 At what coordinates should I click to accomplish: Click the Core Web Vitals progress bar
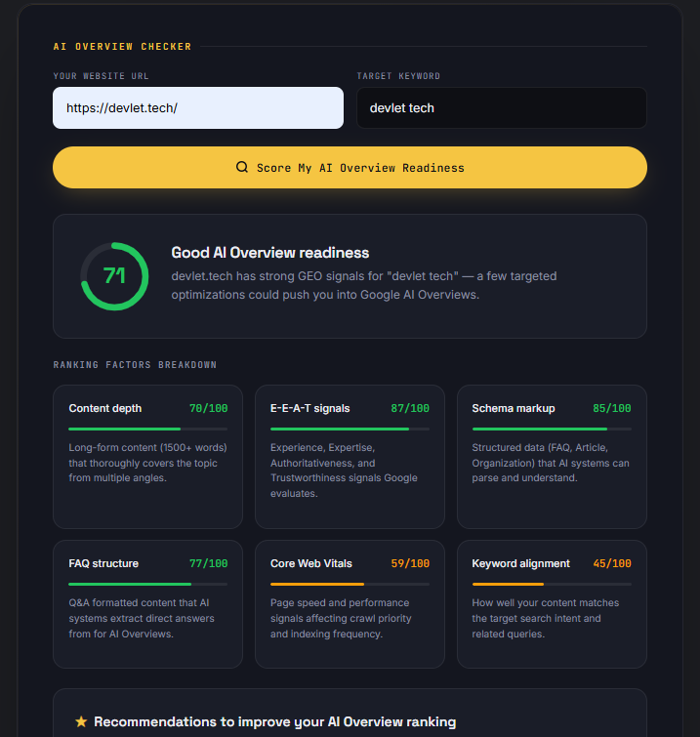pyautogui.click(x=350, y=584)
